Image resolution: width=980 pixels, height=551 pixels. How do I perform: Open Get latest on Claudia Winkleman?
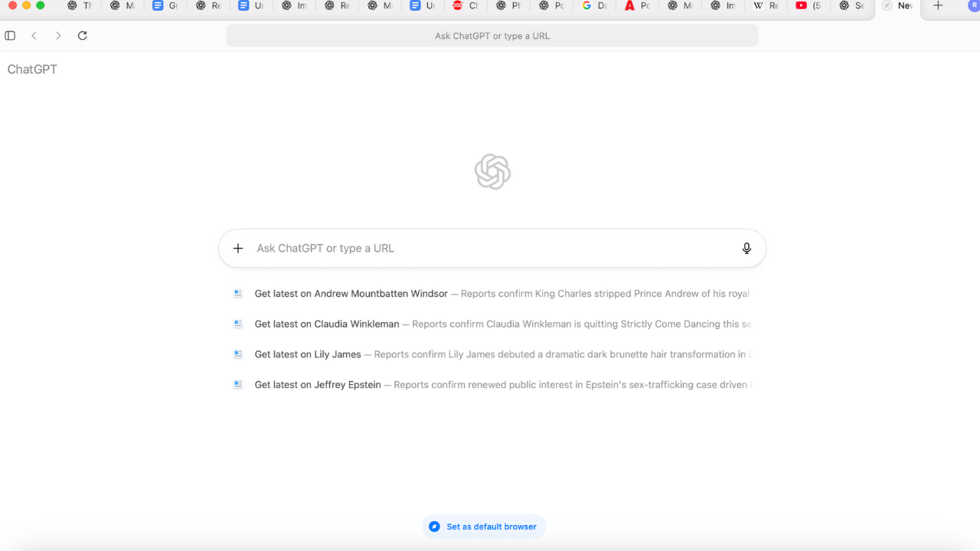coord(492,324)
